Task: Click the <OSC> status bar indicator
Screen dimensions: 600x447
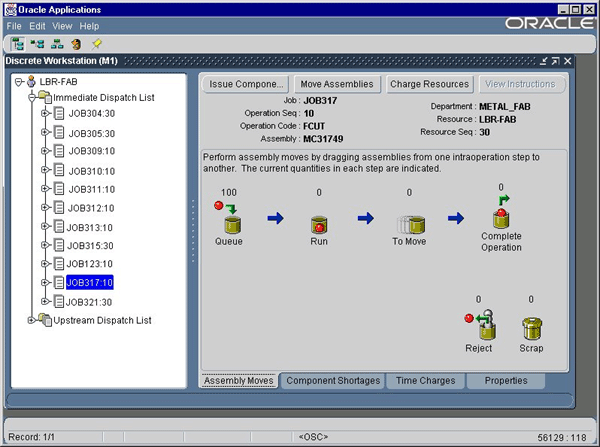Action: pos(313,437)
